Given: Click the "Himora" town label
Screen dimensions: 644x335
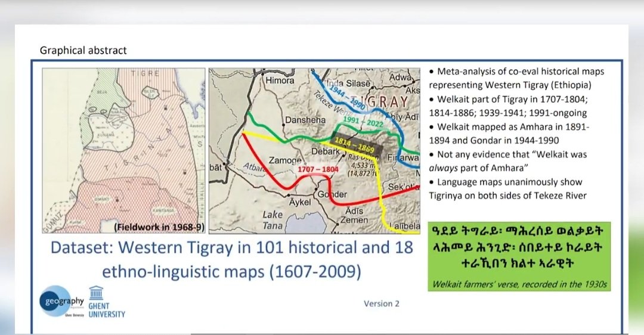Looking at the screenshot, I should (280, 80).
